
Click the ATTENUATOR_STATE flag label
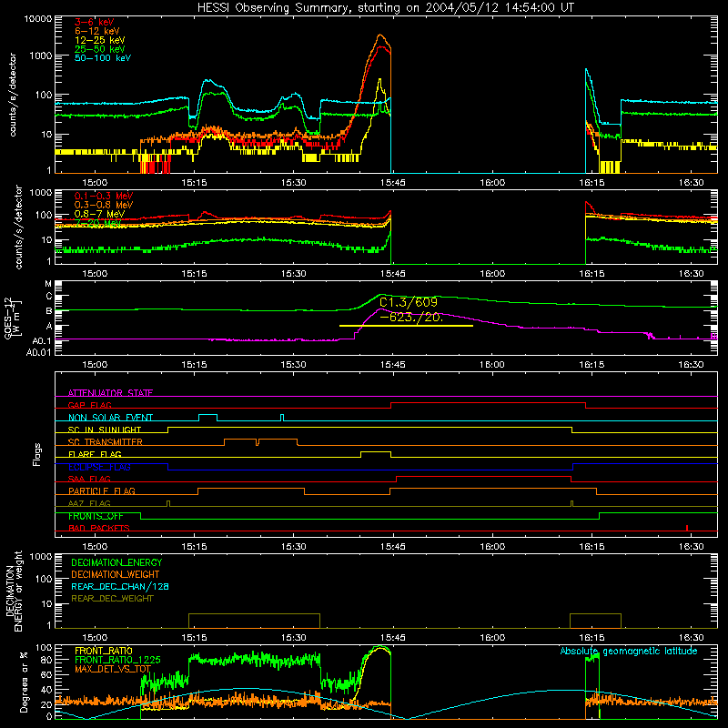point(110,393)
